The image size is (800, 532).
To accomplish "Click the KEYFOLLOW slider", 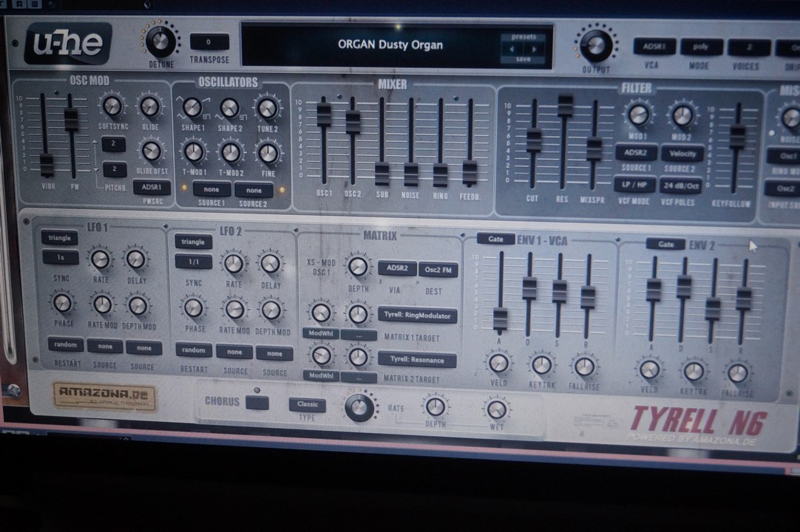I will [x=736, y=137].
